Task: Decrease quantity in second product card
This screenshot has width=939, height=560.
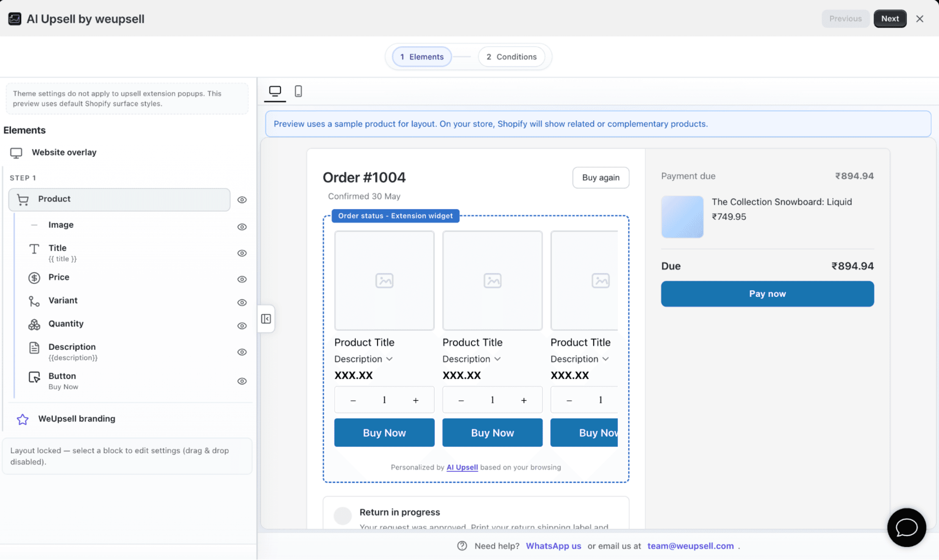Action: click(461, 400)
